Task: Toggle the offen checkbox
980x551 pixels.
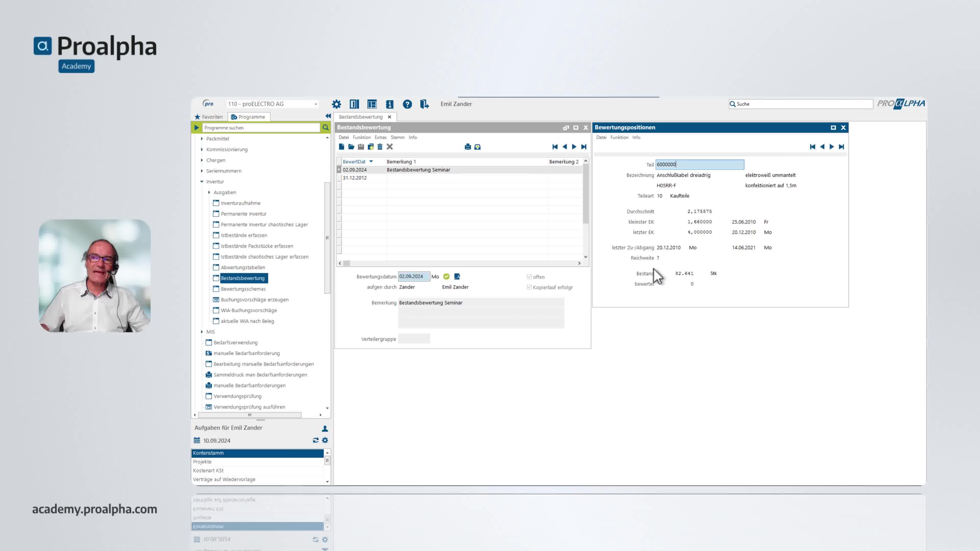Action: (529, 277)
